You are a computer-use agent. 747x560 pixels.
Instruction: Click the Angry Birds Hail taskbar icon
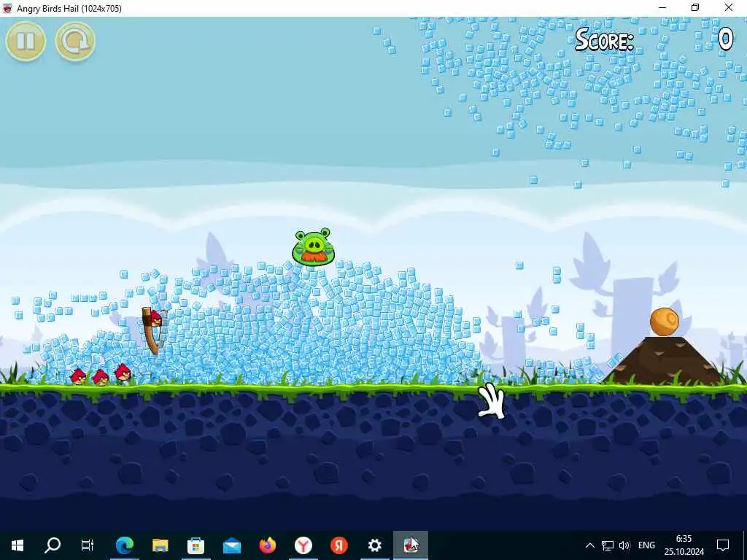pyautogui.click(x=411, y=545)
